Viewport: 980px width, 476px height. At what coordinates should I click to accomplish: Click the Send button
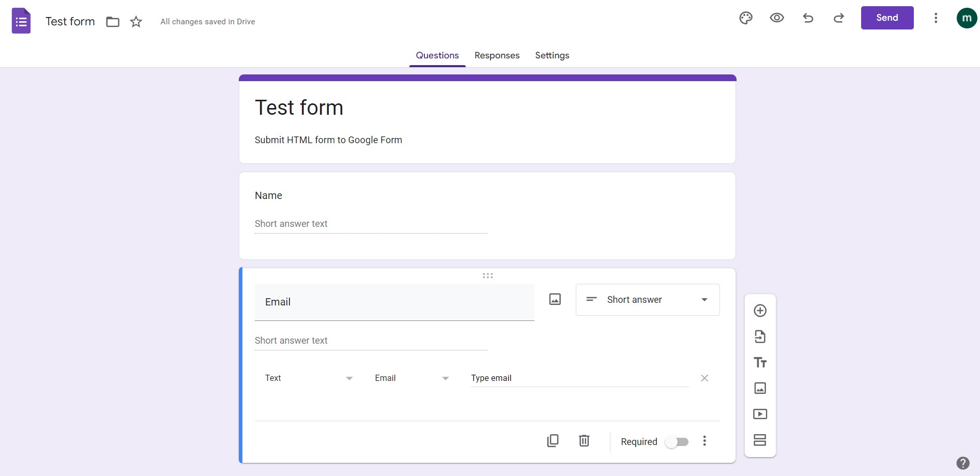coord(886,17)
